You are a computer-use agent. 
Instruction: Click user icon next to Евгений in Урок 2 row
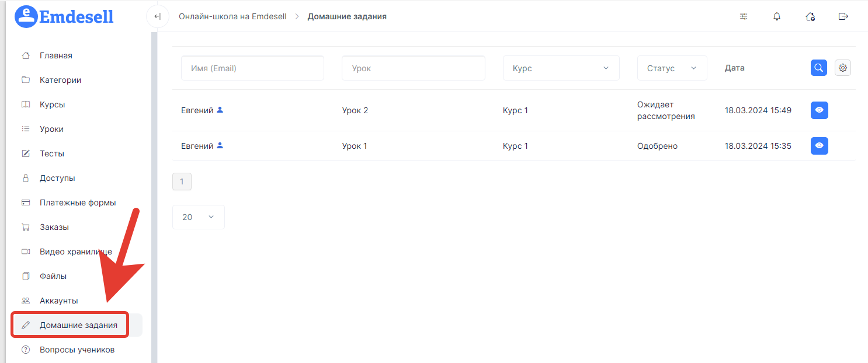pyautogui.click(x=220, y=110)
